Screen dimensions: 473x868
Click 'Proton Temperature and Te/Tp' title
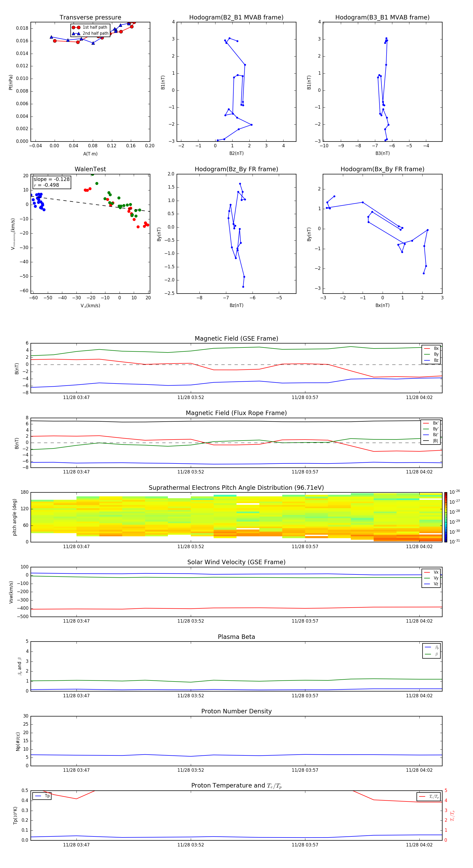236,785
